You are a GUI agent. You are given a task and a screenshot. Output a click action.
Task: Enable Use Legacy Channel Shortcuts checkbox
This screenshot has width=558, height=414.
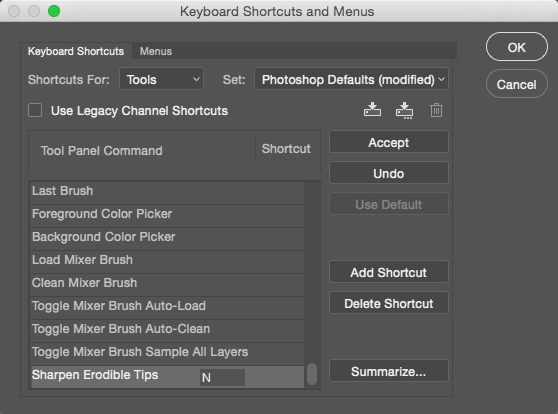35,110
